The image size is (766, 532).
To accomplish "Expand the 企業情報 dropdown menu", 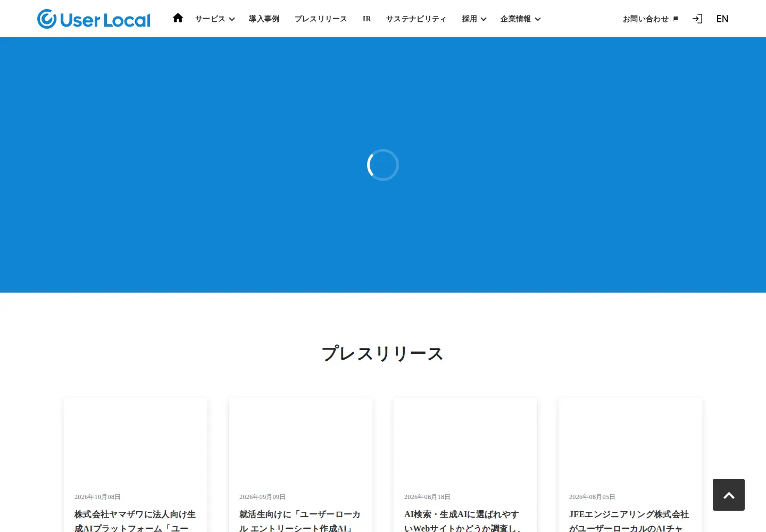I will pyautogui.click(x=520, y=19).
